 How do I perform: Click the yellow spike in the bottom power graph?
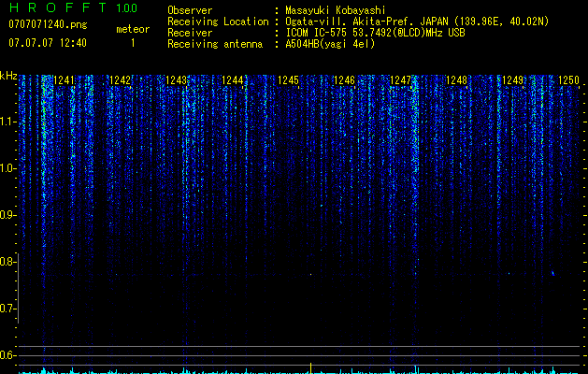click(310, 367)
